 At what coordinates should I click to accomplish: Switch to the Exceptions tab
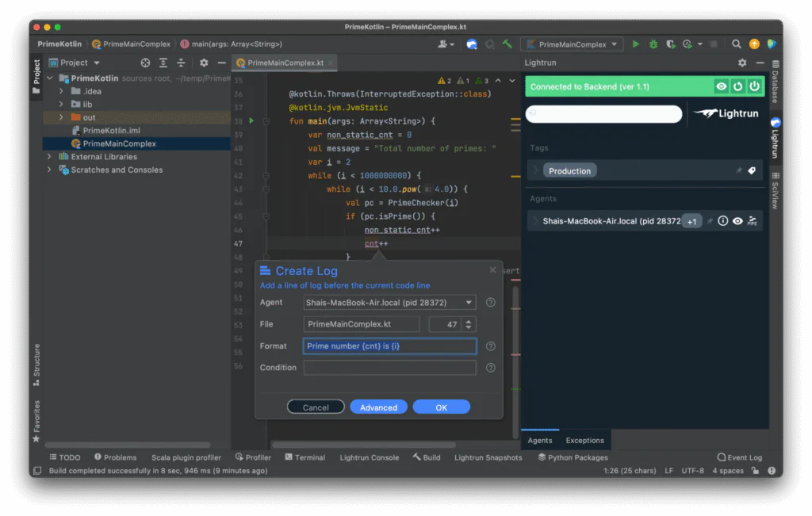click(x=584, y=440)
